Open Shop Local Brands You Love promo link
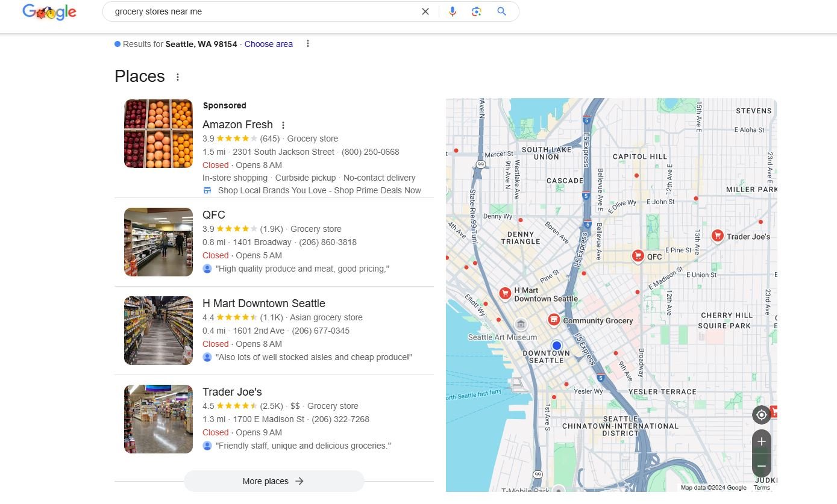The width and height of the screenshot is (837, 504). coord(319,190)
